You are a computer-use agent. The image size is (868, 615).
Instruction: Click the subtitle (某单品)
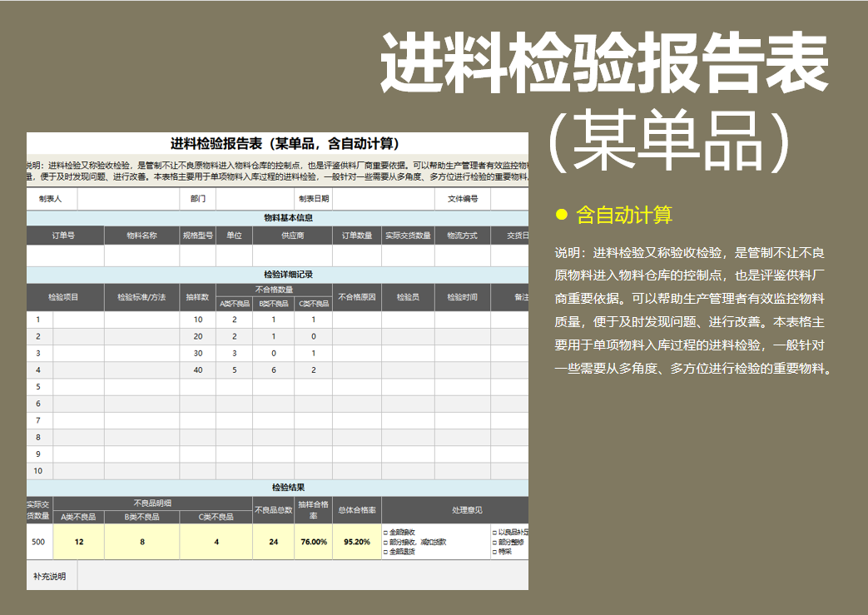[671, 141]
